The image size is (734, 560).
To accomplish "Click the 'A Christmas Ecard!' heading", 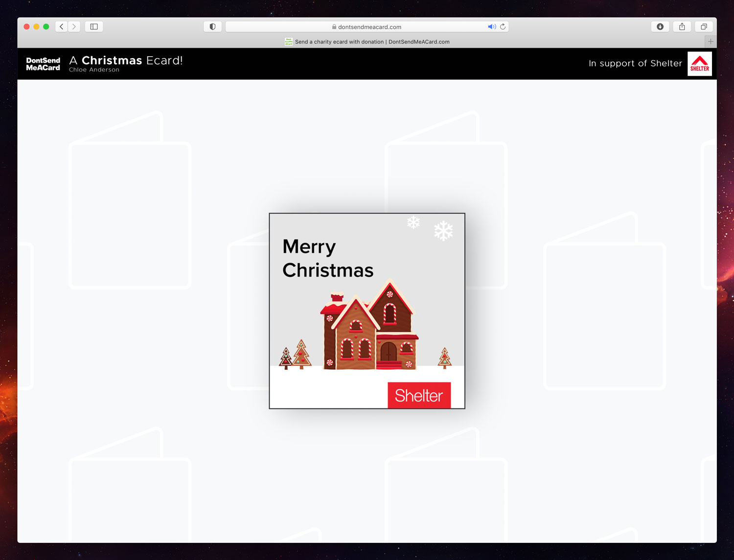I will [x=126, y=60].
